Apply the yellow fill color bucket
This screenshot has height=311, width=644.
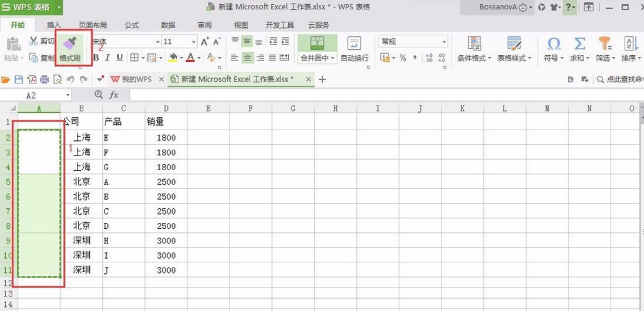pyautogui.click(x=173, y=58)
